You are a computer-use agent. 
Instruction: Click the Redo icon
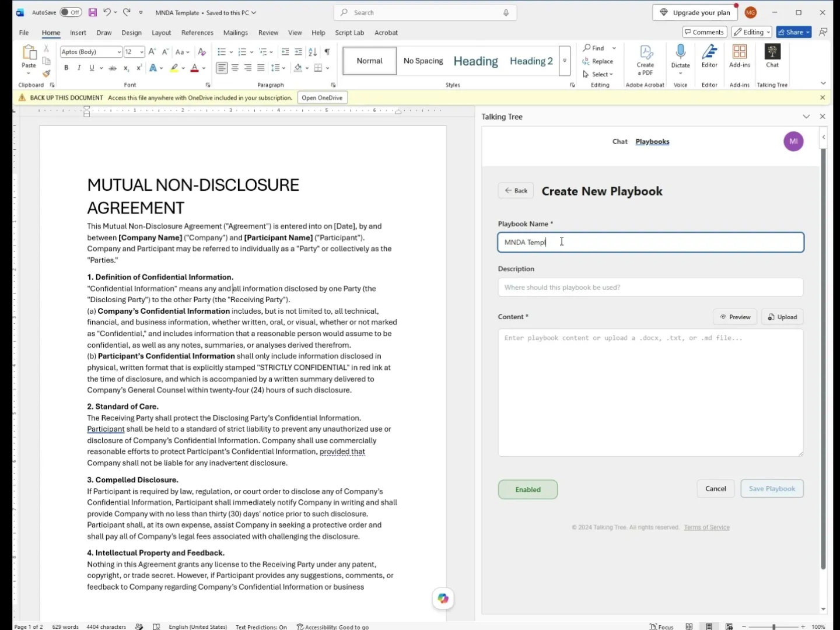pos(127,12)
